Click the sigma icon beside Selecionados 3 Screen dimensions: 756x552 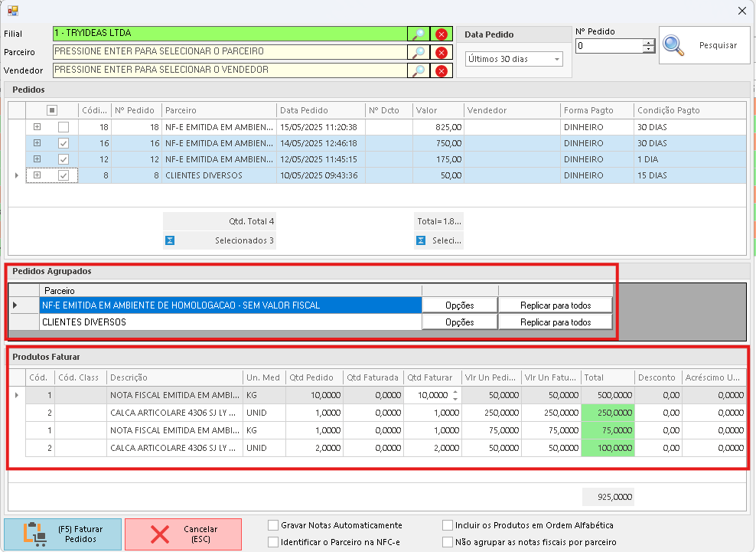170,240
